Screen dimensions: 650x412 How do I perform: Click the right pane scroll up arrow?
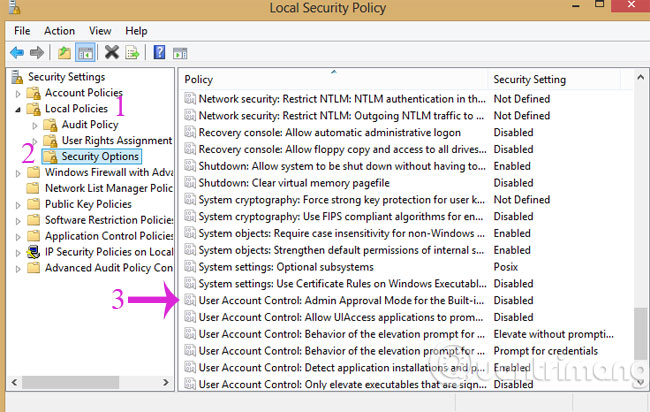pyautogui.click(x=640, y=77)
